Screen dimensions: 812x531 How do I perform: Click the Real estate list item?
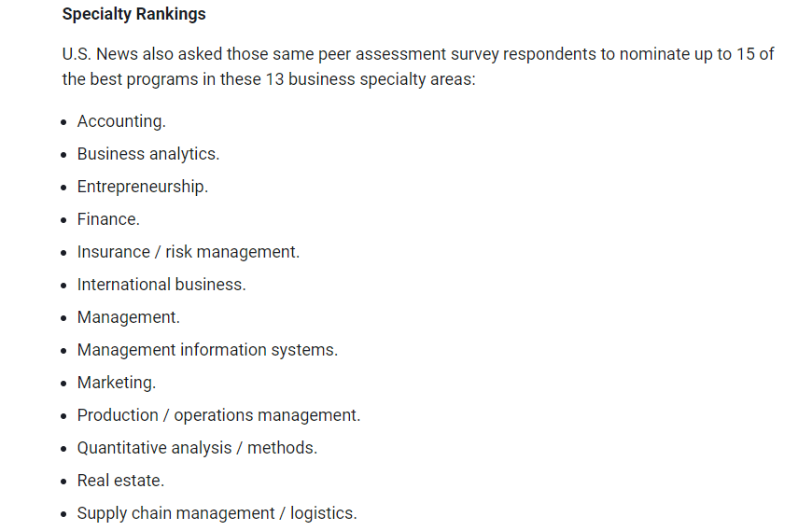pyautogui.click(x=120, y=481)
